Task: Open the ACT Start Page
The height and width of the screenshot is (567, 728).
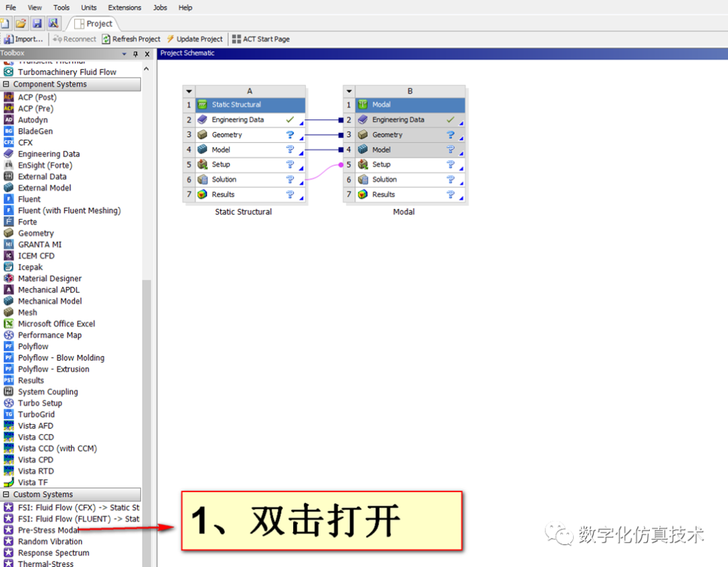Action: pyautogui.click(x=261, y=39)
